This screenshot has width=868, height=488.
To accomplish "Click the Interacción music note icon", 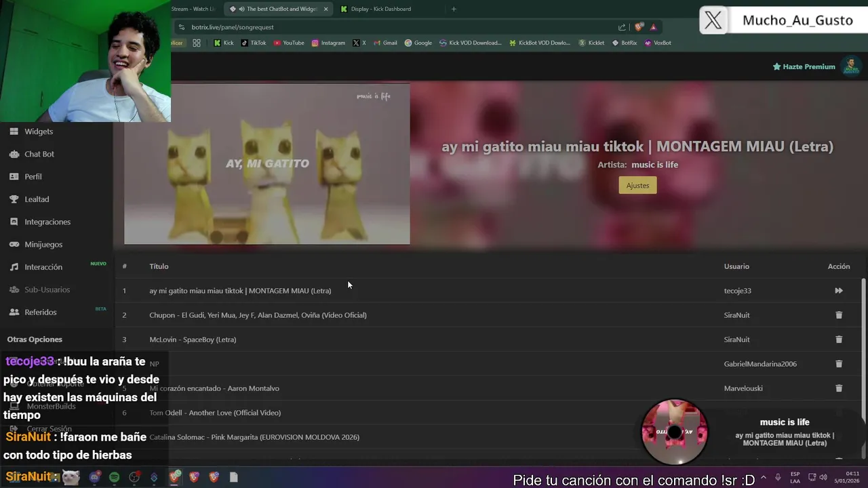I will pos(14,267).
